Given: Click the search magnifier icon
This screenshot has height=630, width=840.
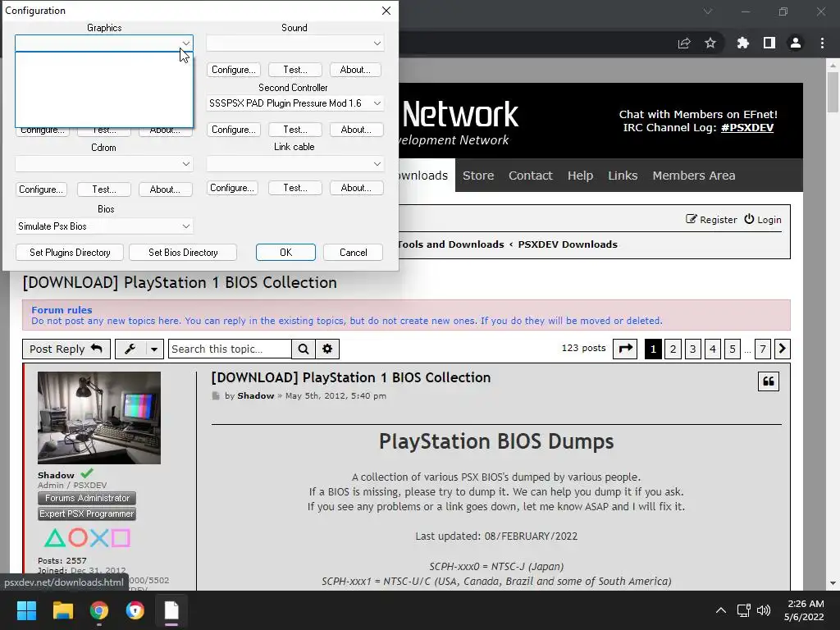Looking at the screenshot, I should click(x=304, y=349).
